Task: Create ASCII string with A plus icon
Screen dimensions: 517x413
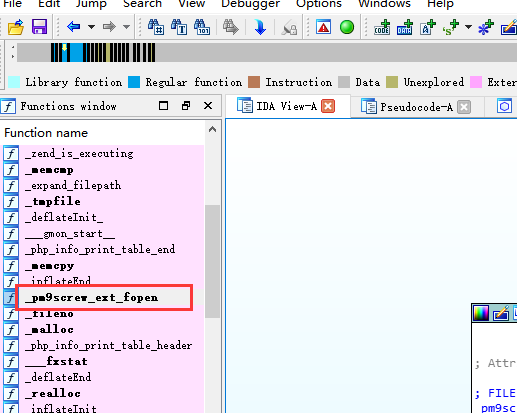Action: pos(428,27)
